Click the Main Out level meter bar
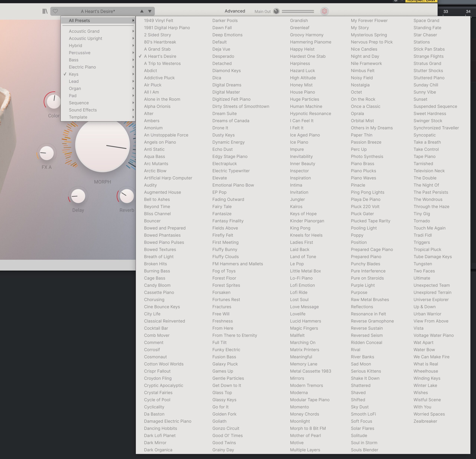 coord(298,11)
